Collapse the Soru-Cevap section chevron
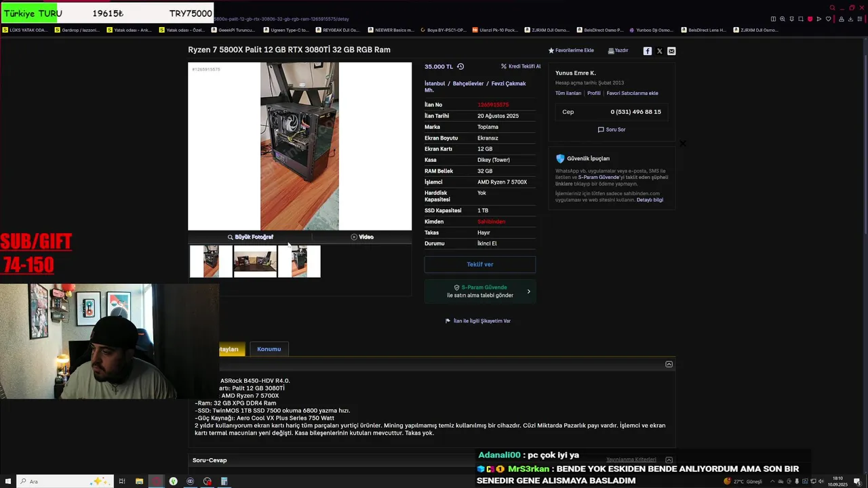 point(669,460)
